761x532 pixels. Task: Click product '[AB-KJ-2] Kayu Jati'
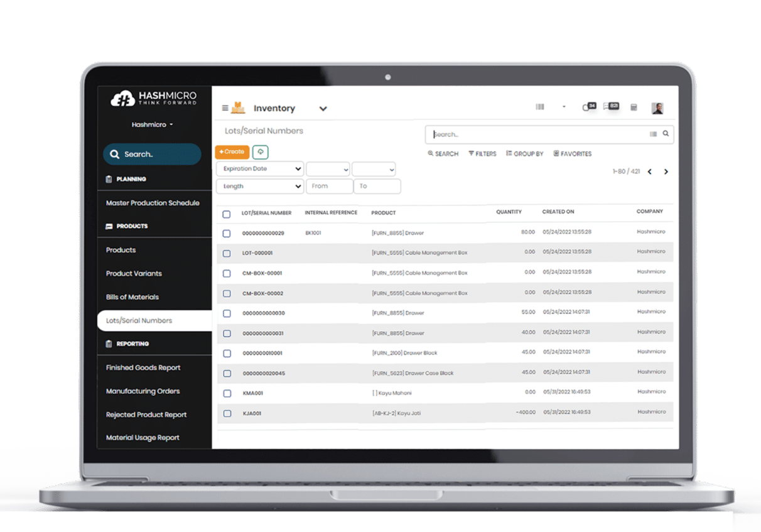pyautogui.click(x=397, y=413)
